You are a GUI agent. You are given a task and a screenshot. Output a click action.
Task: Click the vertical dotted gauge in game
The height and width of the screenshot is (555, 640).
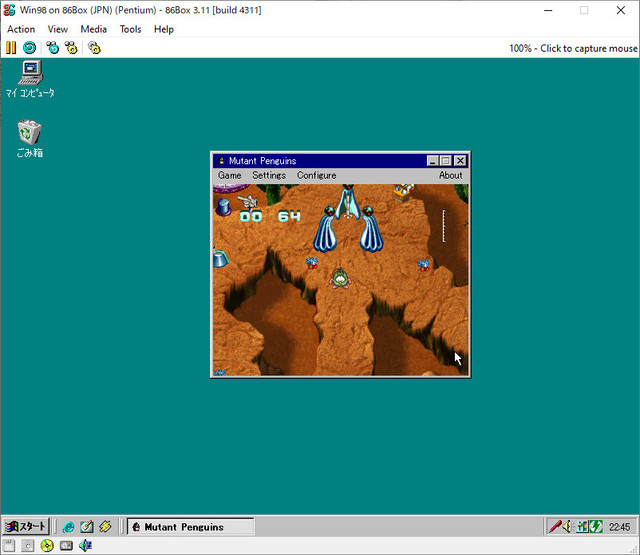coord(444,226)
